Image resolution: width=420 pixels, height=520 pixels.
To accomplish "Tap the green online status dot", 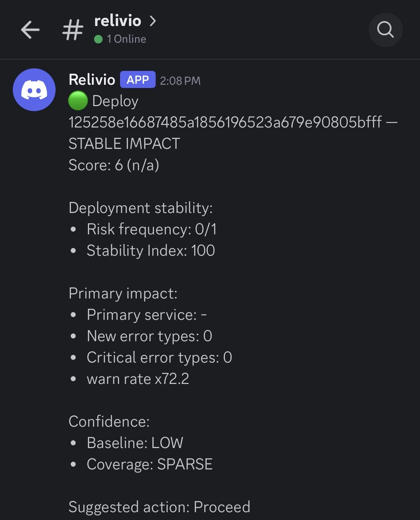I will pyautogui.click(x=98, y=38).
